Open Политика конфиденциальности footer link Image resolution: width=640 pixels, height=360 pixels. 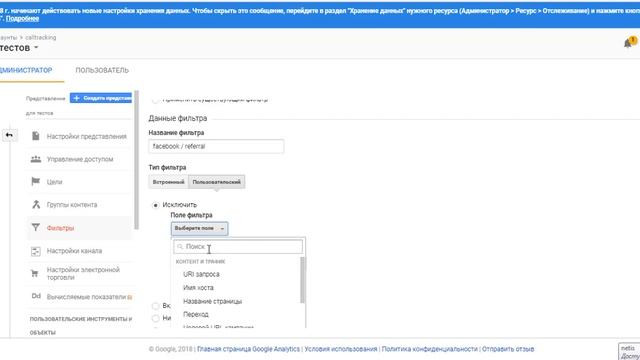tap(429, 349)
